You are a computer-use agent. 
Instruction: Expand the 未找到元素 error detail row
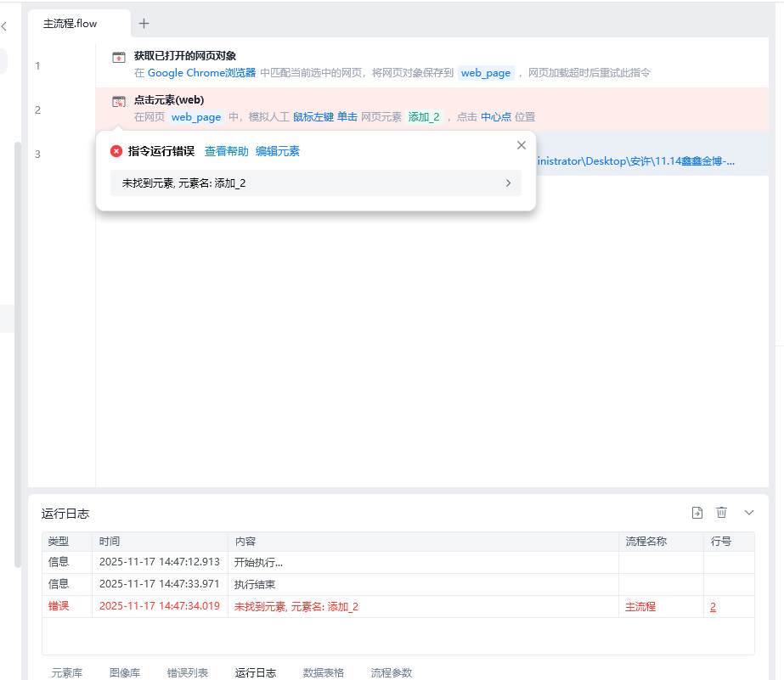click(315, 183)
